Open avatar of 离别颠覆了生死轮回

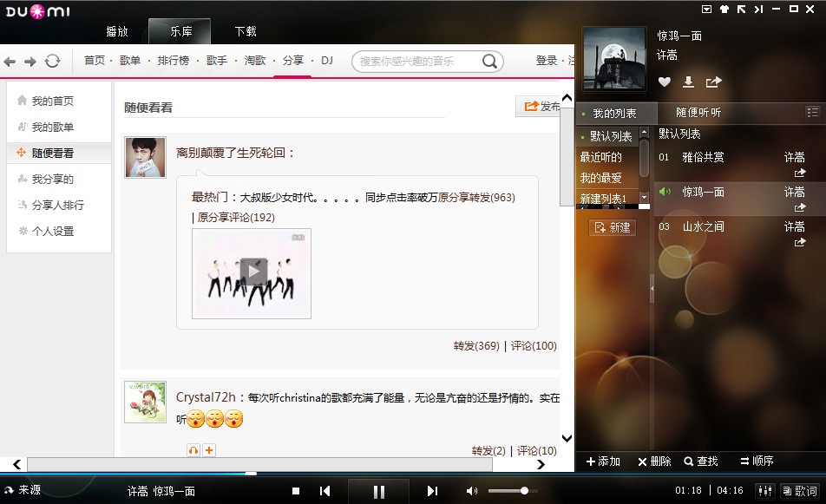146,158
